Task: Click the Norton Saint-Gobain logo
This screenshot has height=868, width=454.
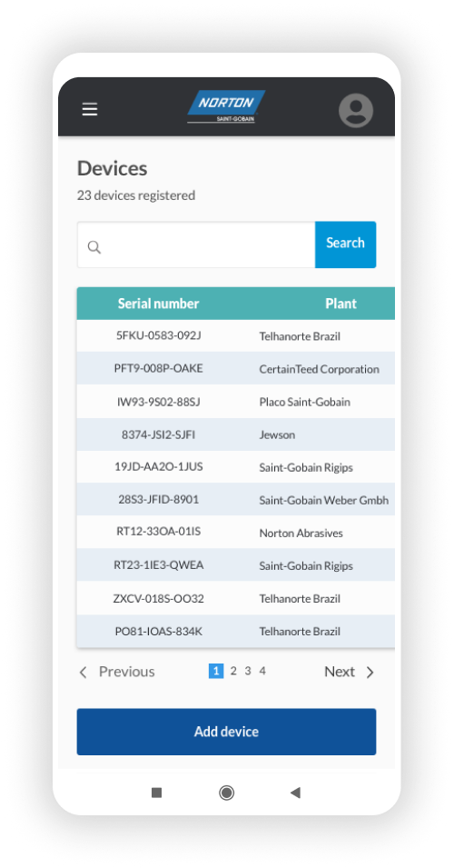Action: click(225, 106)
